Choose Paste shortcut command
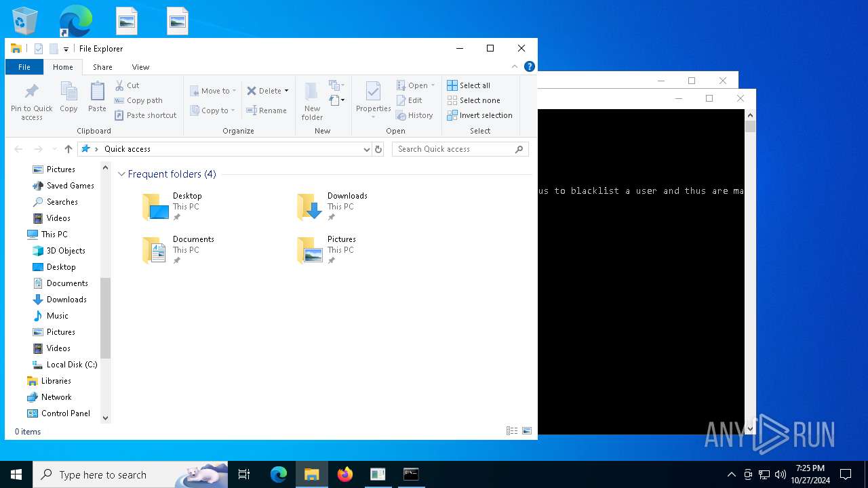The width and height of the screenshot is (868, 488). click(145, 115)
